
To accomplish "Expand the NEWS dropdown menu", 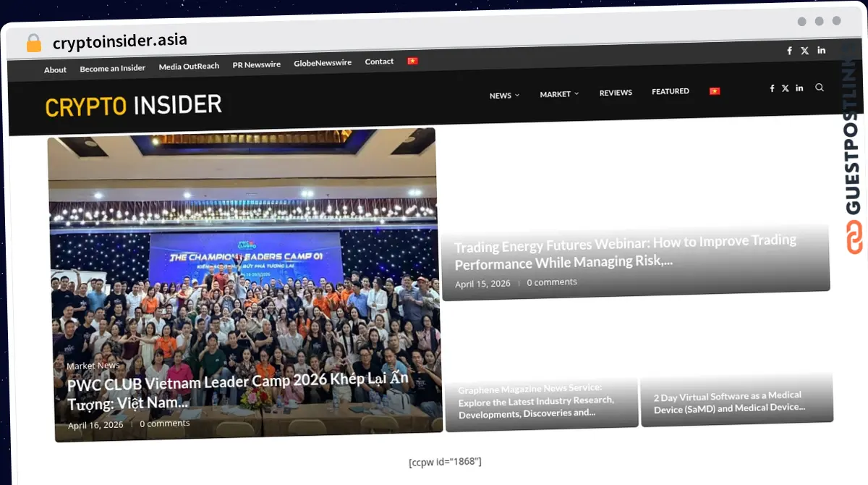I will coord(504,96).
